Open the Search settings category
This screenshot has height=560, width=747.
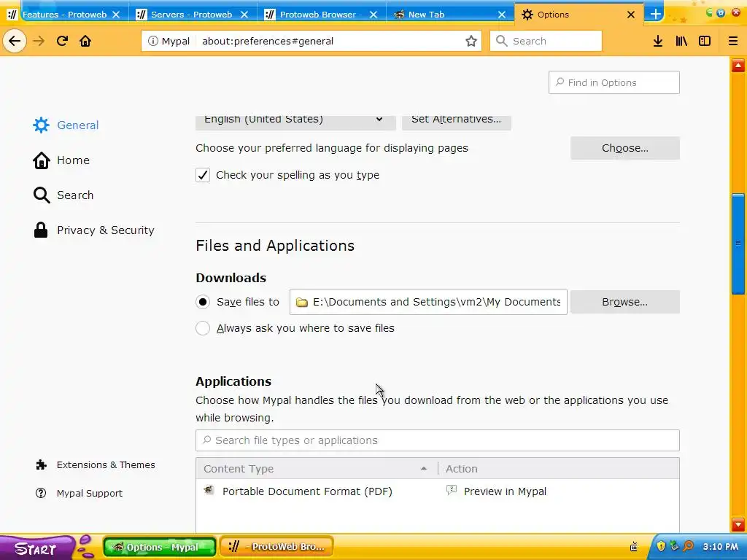coord(75,195)
